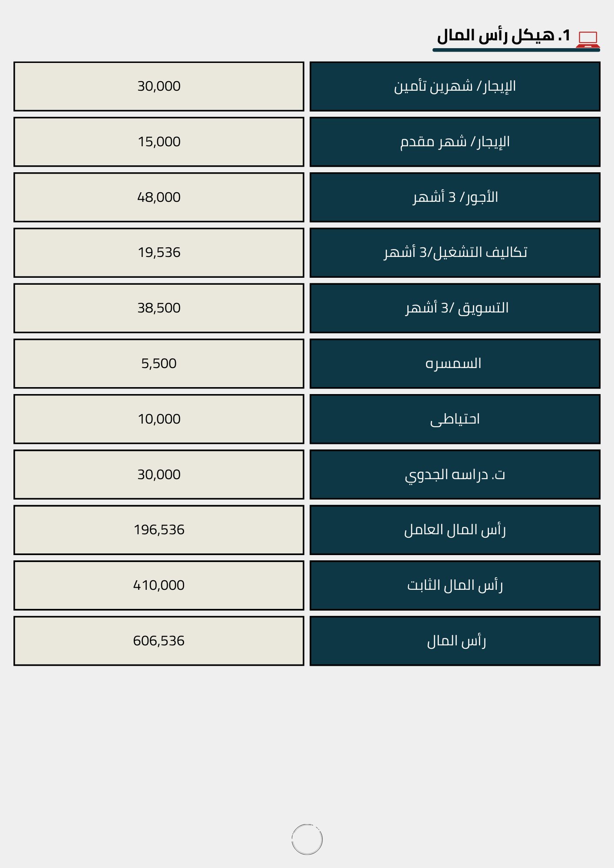Click the empty circle at page bottom
Image resolution: width=614 pixels, height=868 pixels.
click(307, 839)
